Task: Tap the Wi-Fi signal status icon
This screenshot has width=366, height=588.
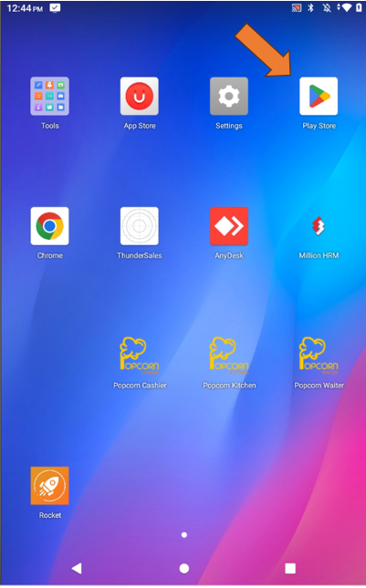Action: pos(345,8)
